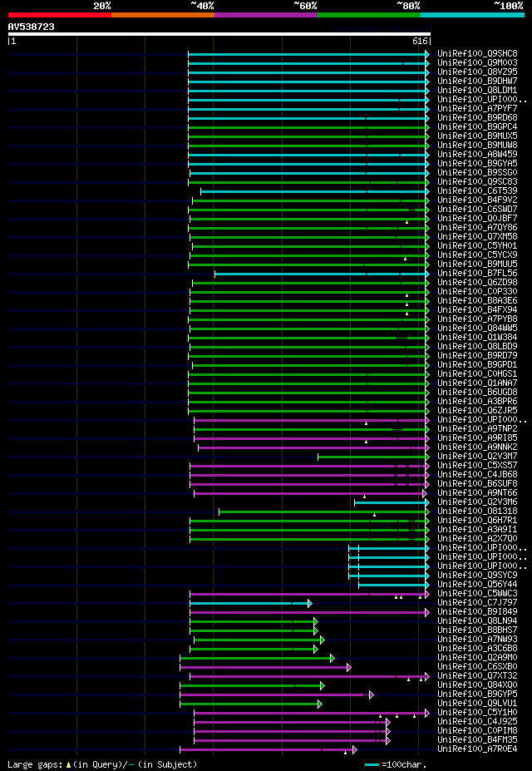
Task: Click the orange ~40% identity legend segment
Action: pos(163,15)
